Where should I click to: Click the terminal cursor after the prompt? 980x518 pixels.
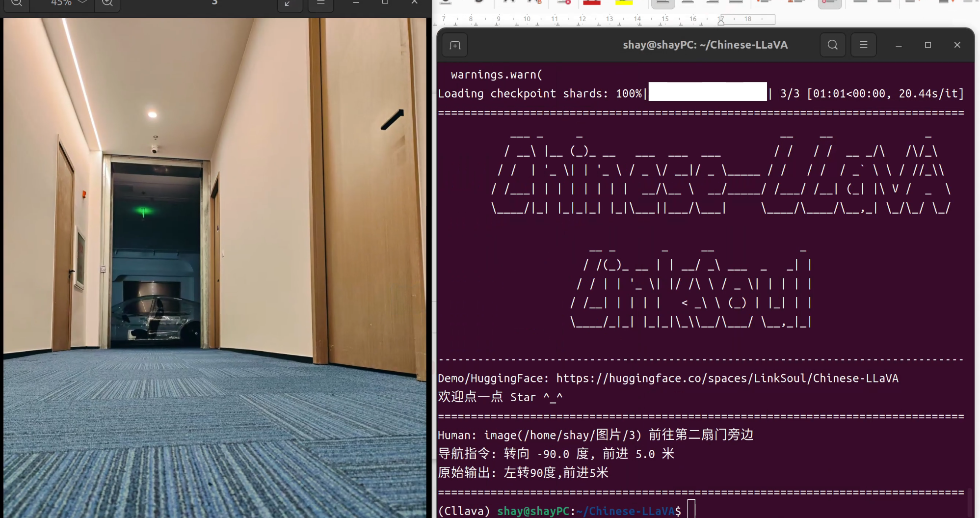click(691, 509)
